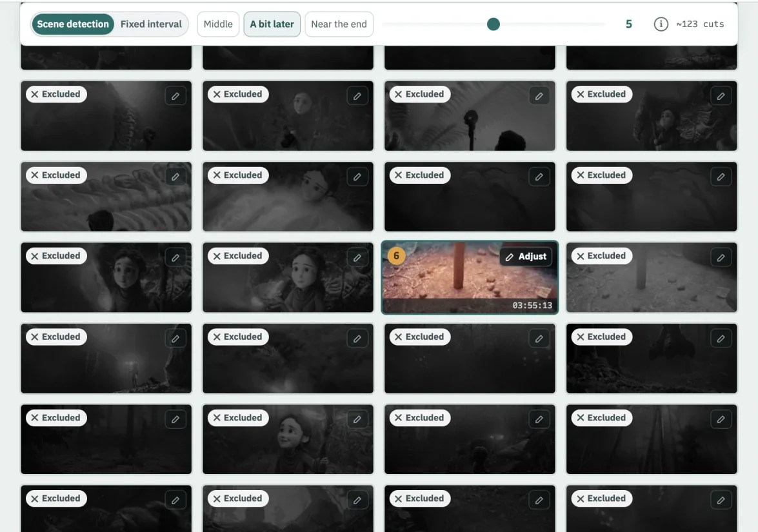Edit the frame of girl lying in fog

coord(357,177)
